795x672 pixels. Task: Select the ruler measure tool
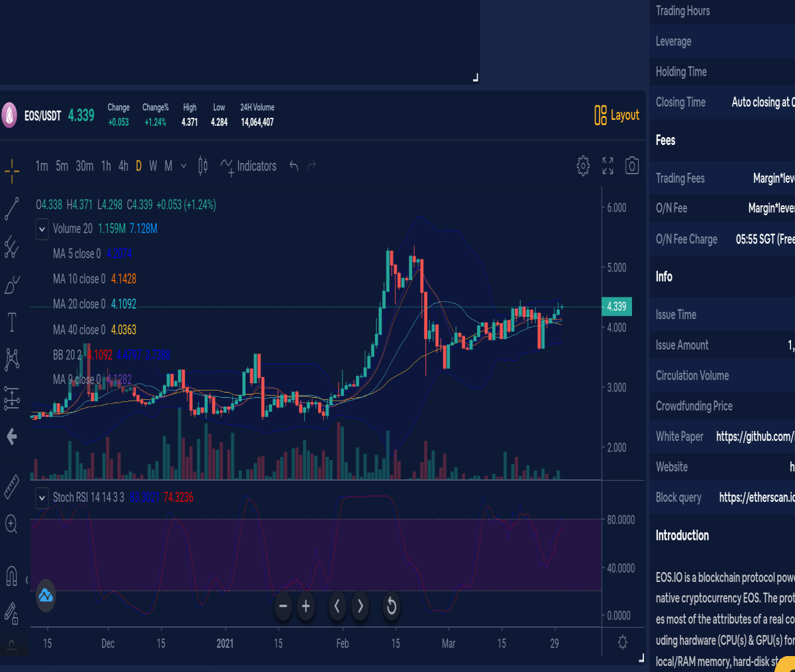coord(12,487)
